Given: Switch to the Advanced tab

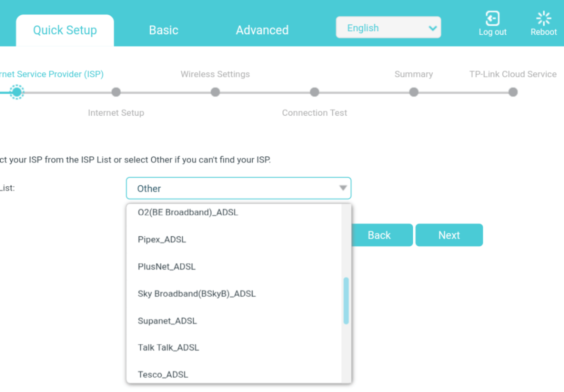Looking at the screenshot, I should click(262, 30).
